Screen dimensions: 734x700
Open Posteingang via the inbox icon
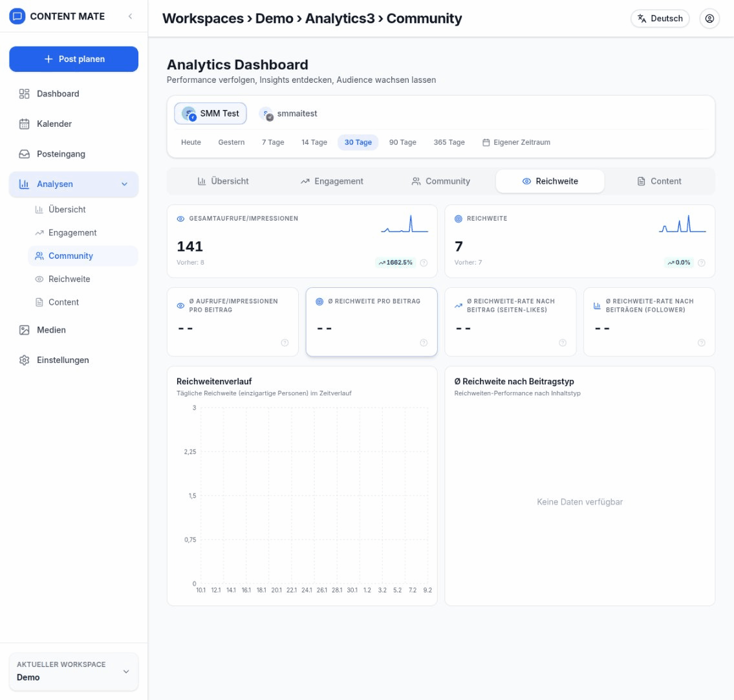point(25,154)
